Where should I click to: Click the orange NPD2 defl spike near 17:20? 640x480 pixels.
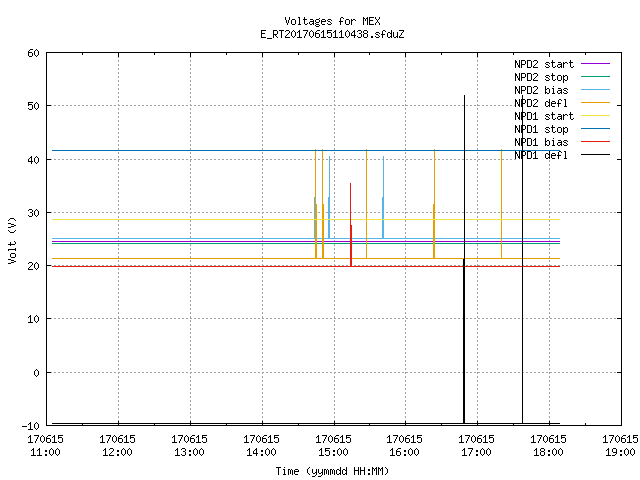click(x=502, y=204)
